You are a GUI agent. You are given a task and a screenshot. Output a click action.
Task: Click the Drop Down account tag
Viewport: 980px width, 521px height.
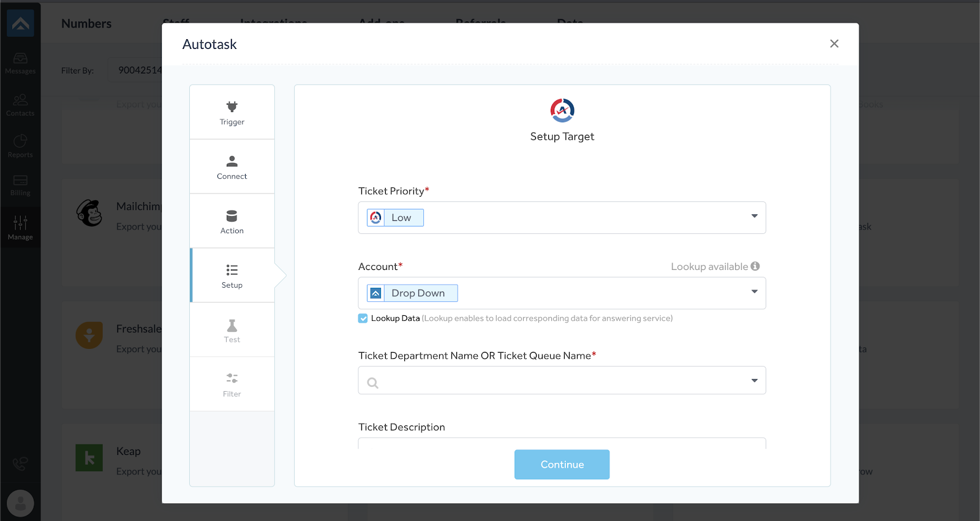click(x=412, y=293)
